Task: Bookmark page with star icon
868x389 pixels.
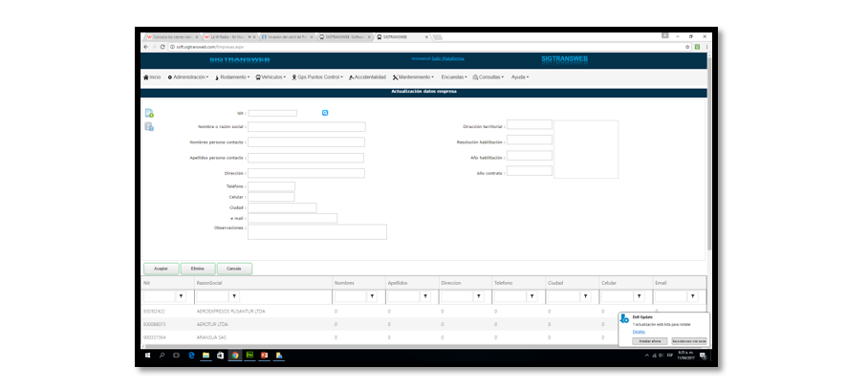Action: pos(687,47)
